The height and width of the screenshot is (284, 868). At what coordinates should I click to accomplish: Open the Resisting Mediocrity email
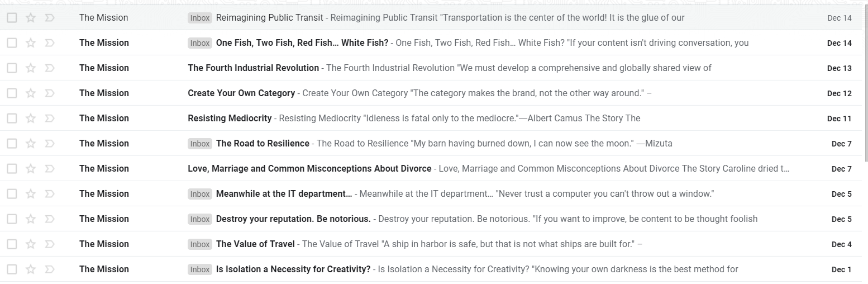tap(230, 119)
